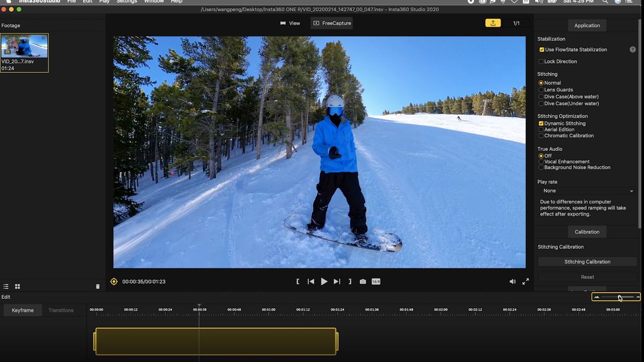Toggle Use FlowState Stabilization checkbox
This screenshot has height=362, width=644.
pyautogui.click(x=542, y=49)
